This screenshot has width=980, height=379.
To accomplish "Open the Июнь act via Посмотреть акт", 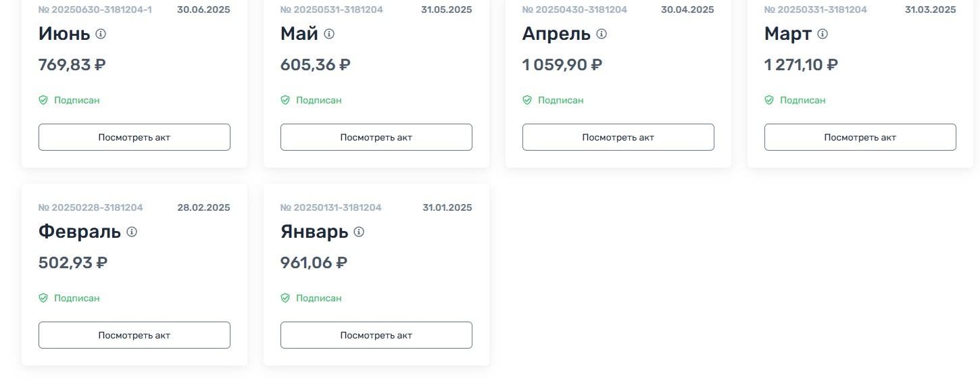I will [x=134, y=137].
